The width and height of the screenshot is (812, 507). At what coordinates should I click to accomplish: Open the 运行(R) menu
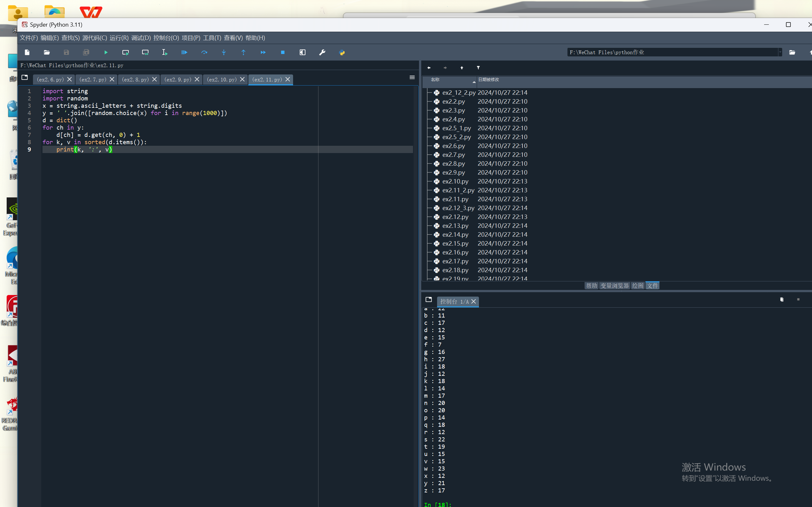(x=119, y=38)
